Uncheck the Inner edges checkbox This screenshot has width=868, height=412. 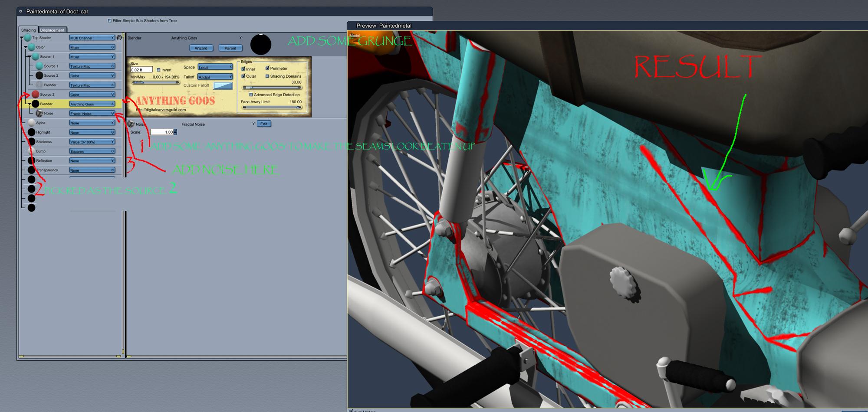(243, 69)
